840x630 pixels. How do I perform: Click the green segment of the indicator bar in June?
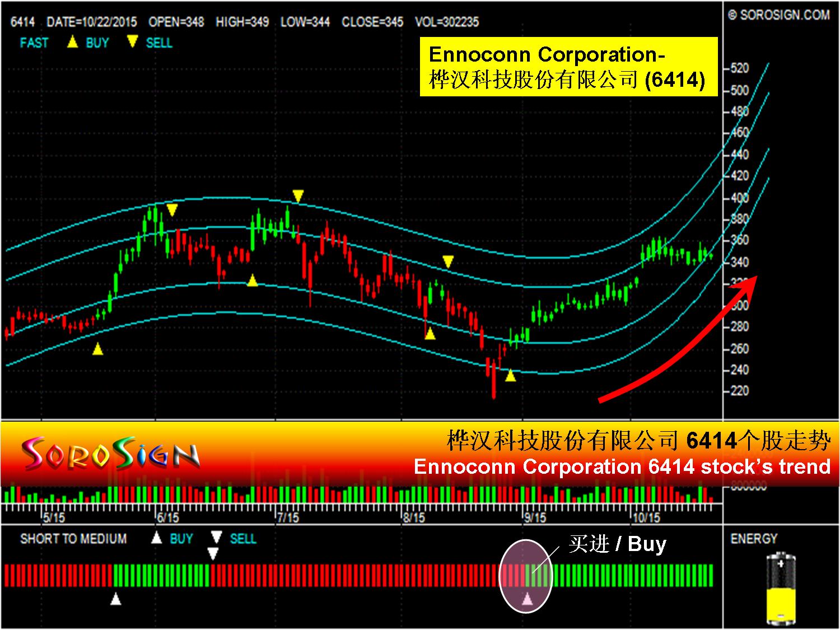tap(162, 576)
